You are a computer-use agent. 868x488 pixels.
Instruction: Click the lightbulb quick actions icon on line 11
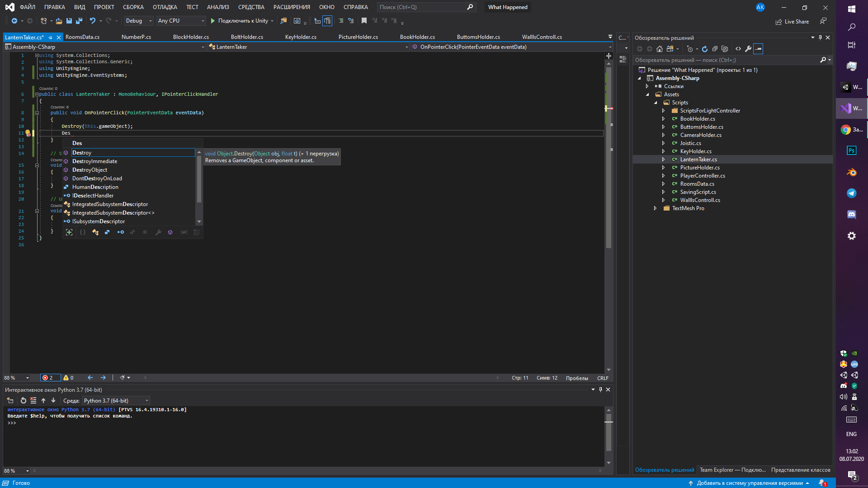point(28,133)
